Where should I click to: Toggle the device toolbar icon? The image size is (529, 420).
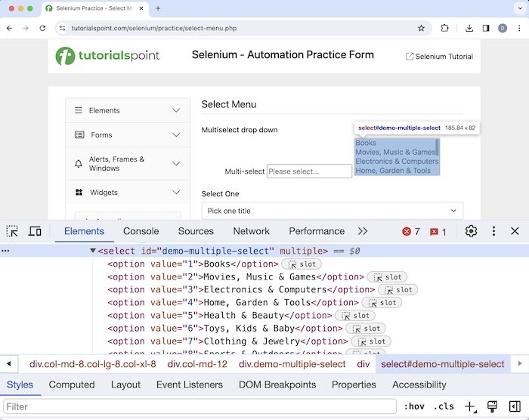(x=35, y=231)
